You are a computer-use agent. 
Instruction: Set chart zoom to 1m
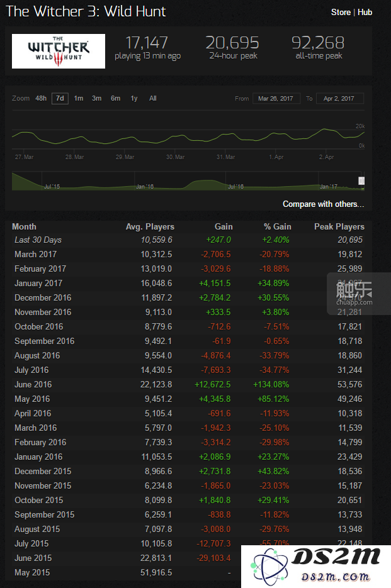coord(79,98)
